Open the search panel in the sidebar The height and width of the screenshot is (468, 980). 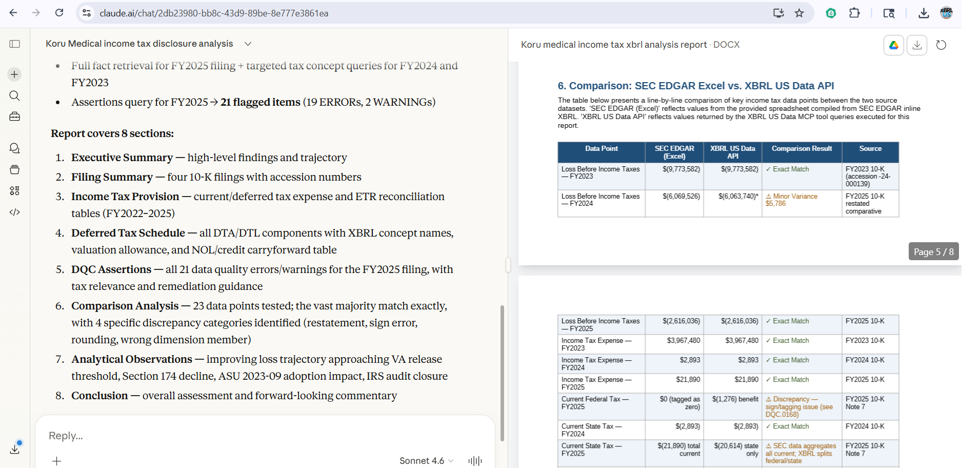click(14, 96)
